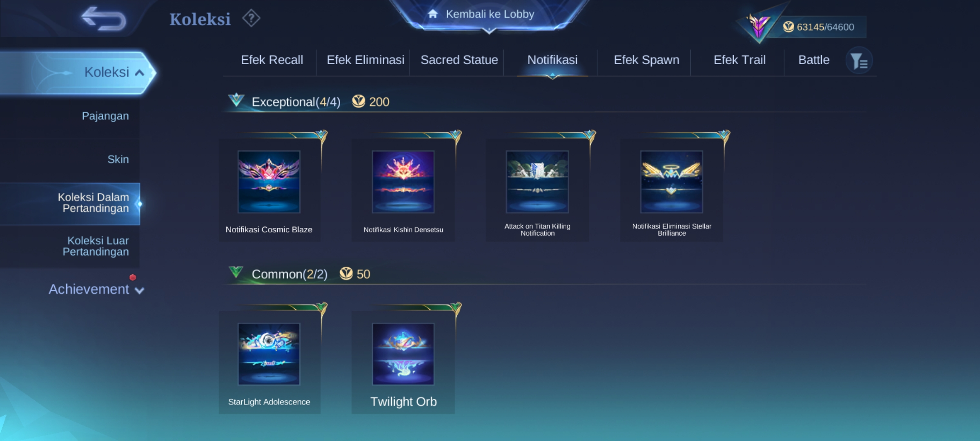Click Kembali ke Lobby button
The height and width of the screenshot is (441, 980).
click(x=489, y=14)
